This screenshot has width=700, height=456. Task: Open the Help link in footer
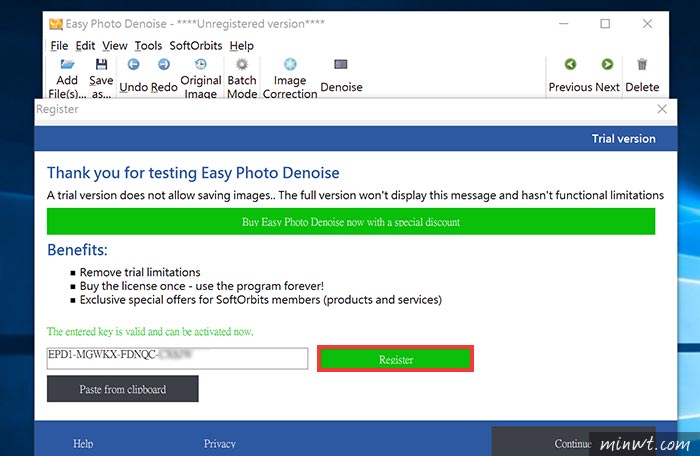coord(83,443)
